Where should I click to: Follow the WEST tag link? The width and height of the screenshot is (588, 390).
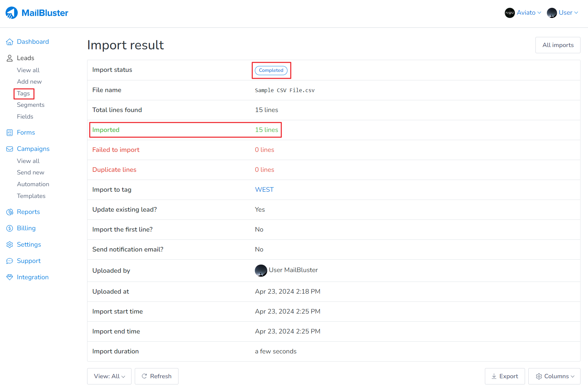264,190
